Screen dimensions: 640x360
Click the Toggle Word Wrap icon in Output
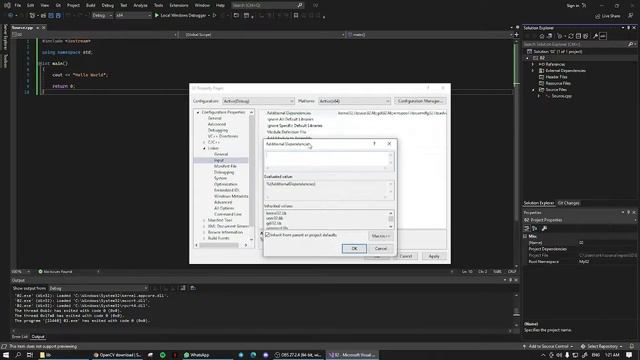[193, 288]
